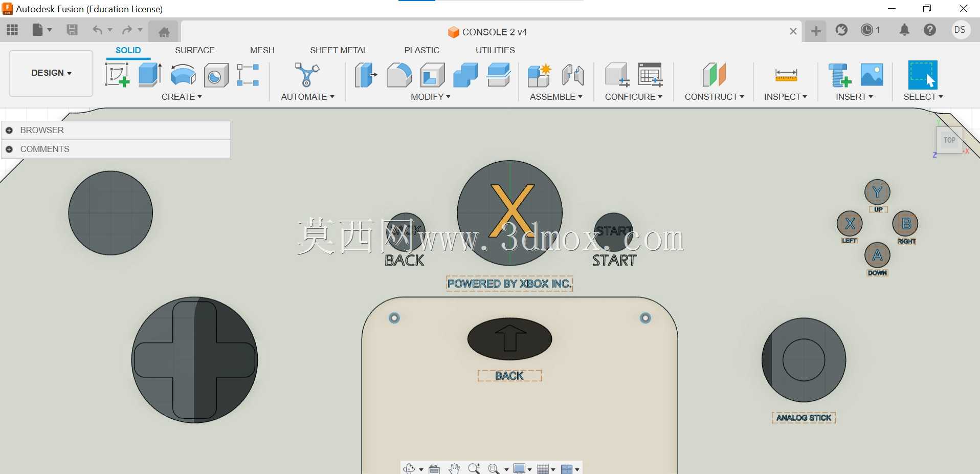Switch to the SURFACE tab
980x474 pixels.
(x=195, y=50)
